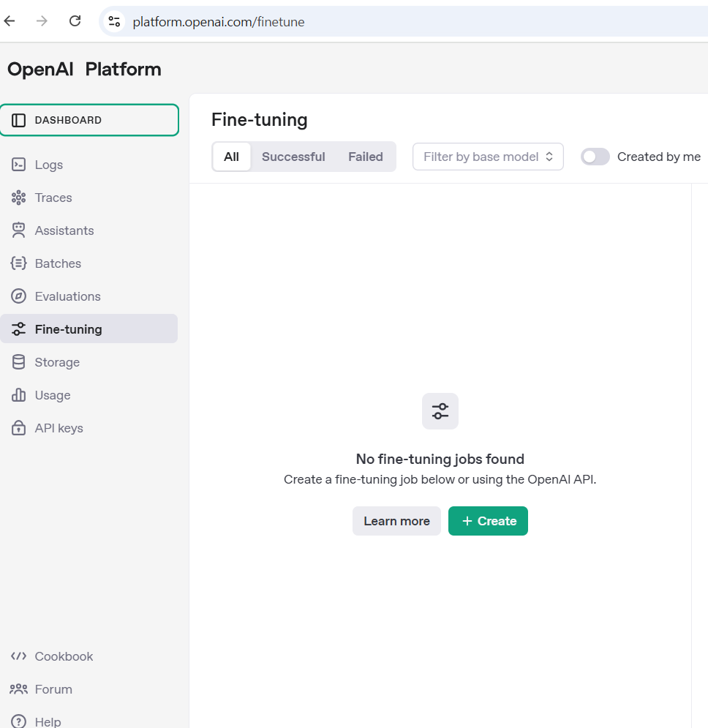This screenshot has height=728, width=708.
Task: Click the empty-state sliders icon
Action: 440,411
